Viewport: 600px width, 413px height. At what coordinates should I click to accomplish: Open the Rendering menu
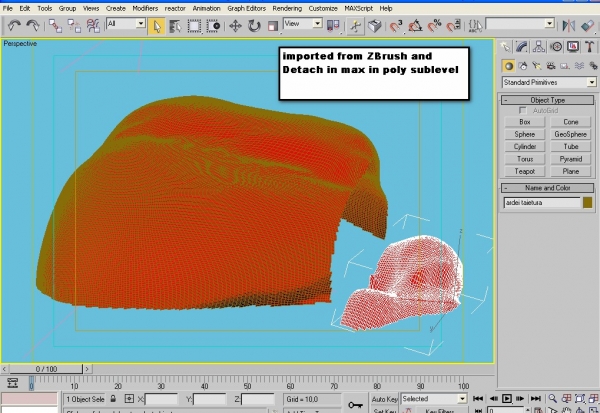click(287, 8)
